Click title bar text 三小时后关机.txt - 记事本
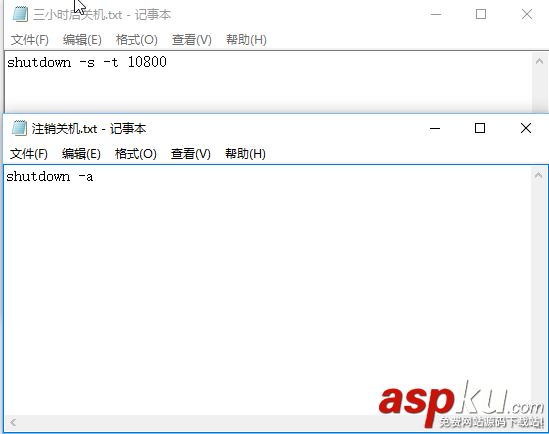The height and width of the screenshot is (434, 549). point(102,15)
